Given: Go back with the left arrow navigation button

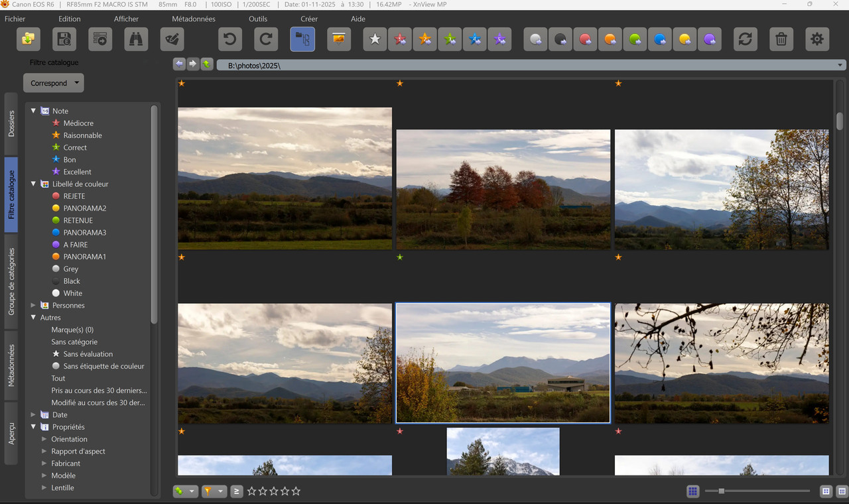Looking at the screenshot, I should pyautogui.click(x=179, y=64).
